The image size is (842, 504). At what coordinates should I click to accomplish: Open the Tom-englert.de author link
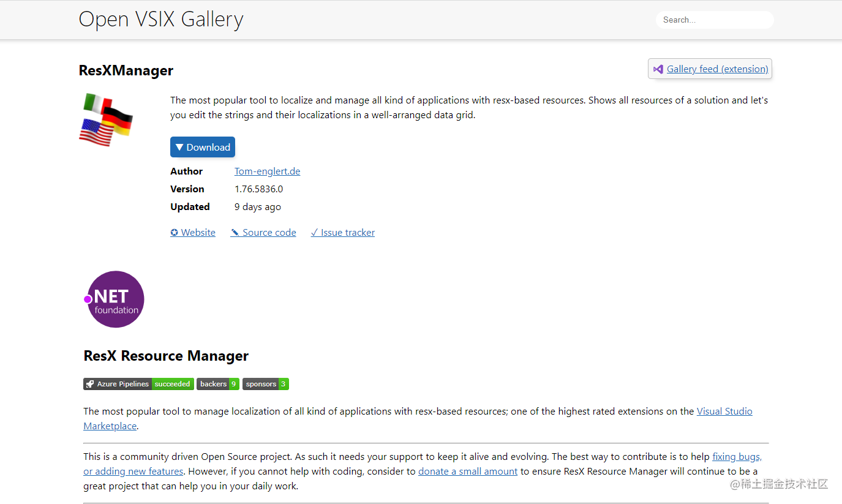[x=267, y=171]
